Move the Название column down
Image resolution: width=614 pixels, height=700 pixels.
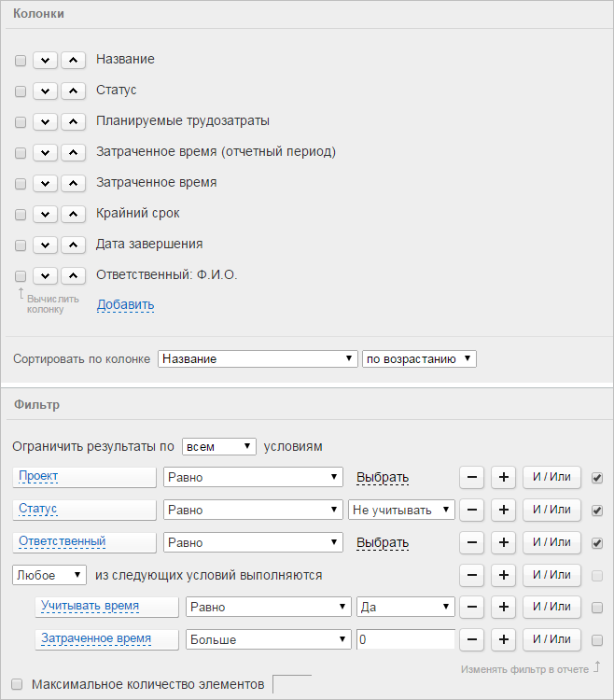(x=45, y=61)
